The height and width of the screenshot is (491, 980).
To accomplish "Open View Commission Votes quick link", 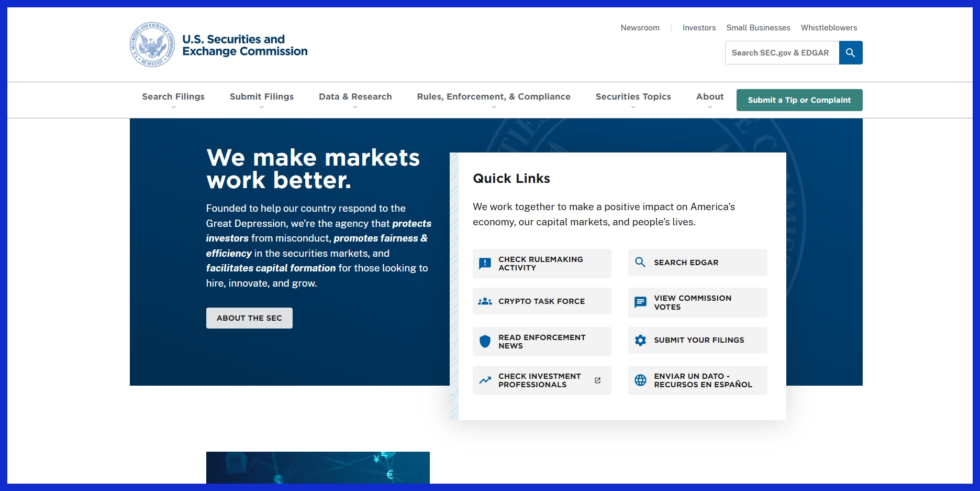I will pos(698,302).
